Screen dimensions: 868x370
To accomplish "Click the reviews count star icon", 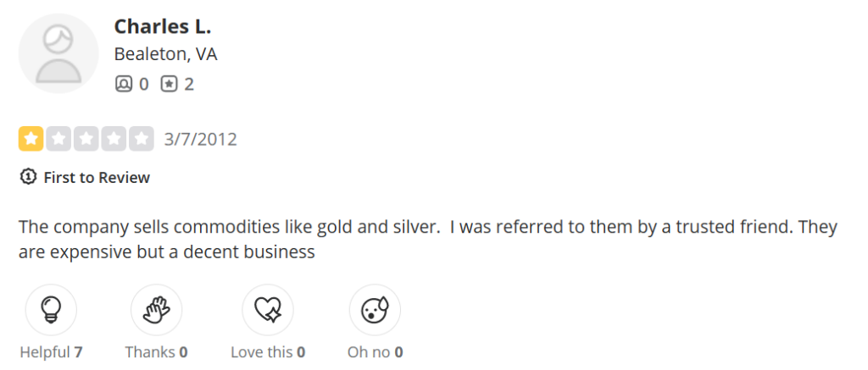I will tap(169, 84).
